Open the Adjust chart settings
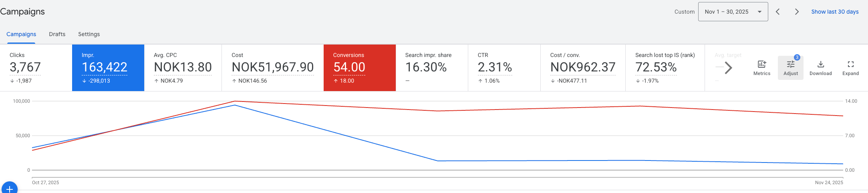This screenshot has height=193, width=868. pyautogui.click(x=790, y=68)
